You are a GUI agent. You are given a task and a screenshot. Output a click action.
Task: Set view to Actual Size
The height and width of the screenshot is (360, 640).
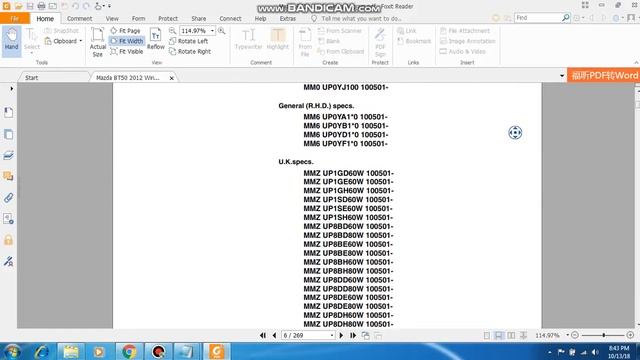pos(98,42)
